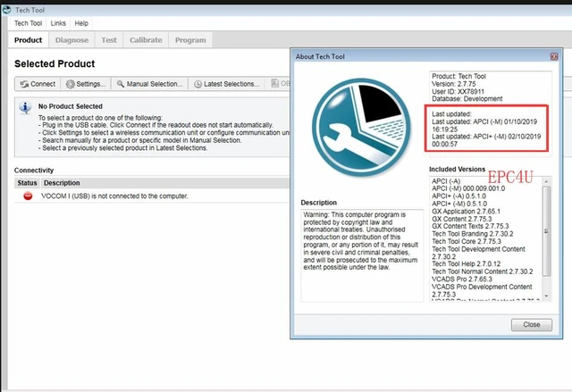572x392 pixels.
Task: Click scroll up arrow in Included Versions list
Action: (x=546, y=181)
